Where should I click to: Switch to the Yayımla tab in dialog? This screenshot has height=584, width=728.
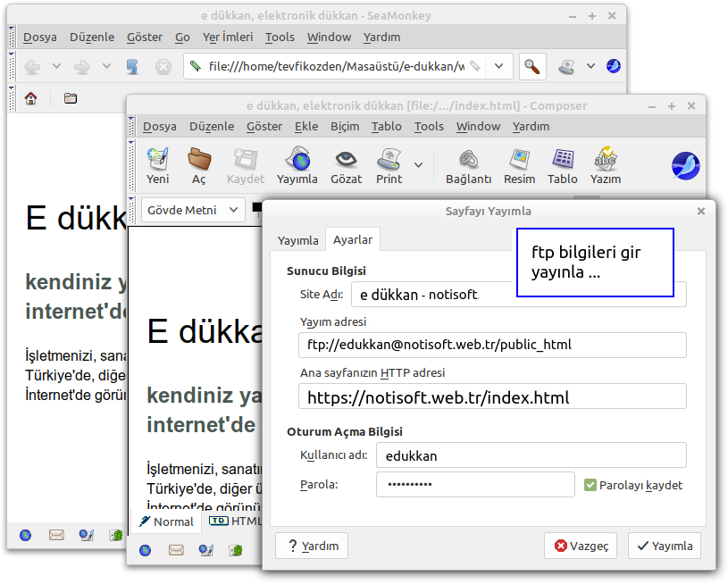tap(297, 240)
